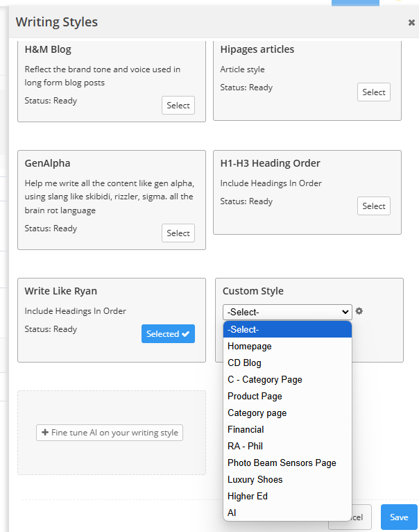Screen dimensions: 419x532
Task: Choose the Higher Ed option
Action: [247, 496]
